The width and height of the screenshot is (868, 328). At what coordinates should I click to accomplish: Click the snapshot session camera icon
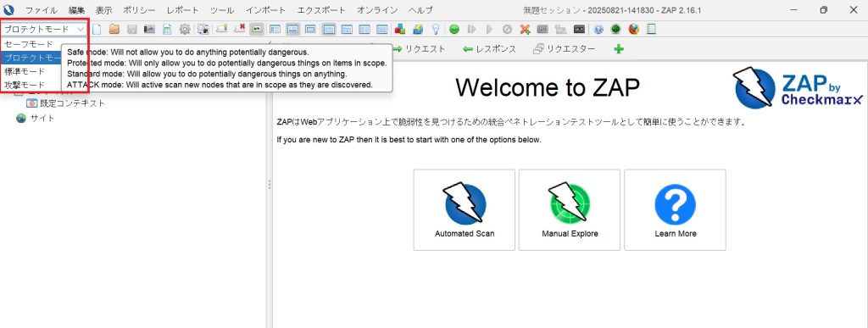pyautogui.click(x=149, y=30)
